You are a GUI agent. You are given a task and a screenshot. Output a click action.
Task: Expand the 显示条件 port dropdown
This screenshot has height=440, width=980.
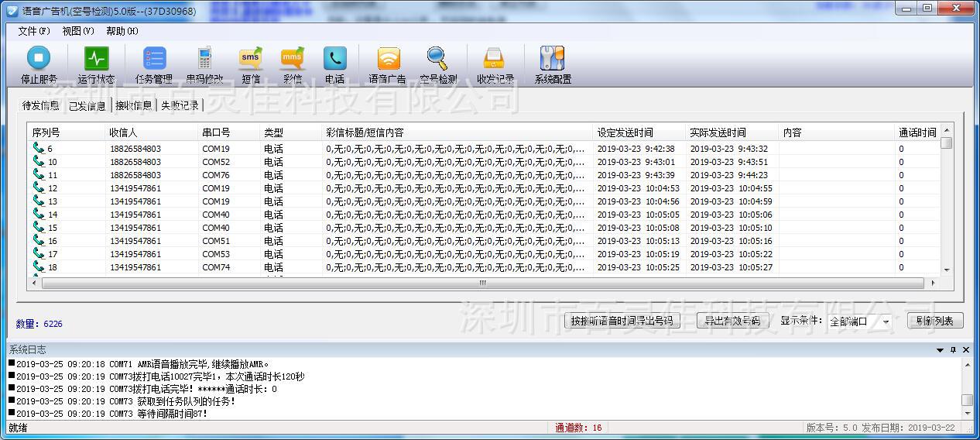pyautogui.click(x=886, y=321)
